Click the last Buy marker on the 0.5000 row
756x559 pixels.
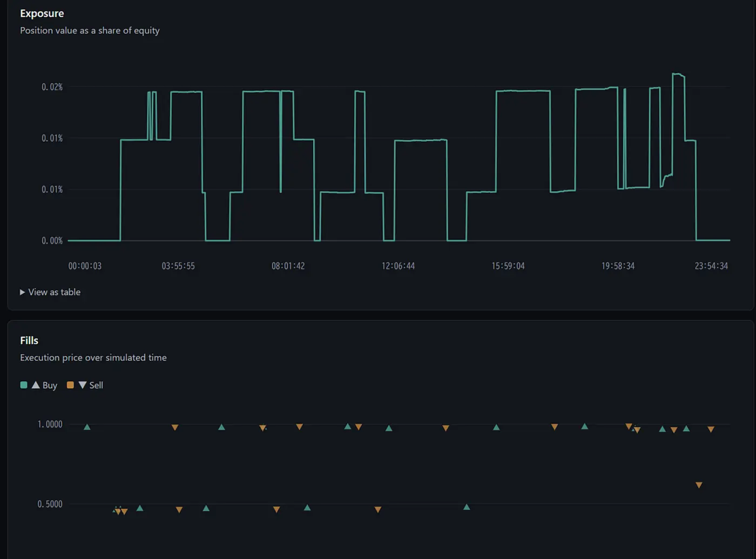point(467,507)
